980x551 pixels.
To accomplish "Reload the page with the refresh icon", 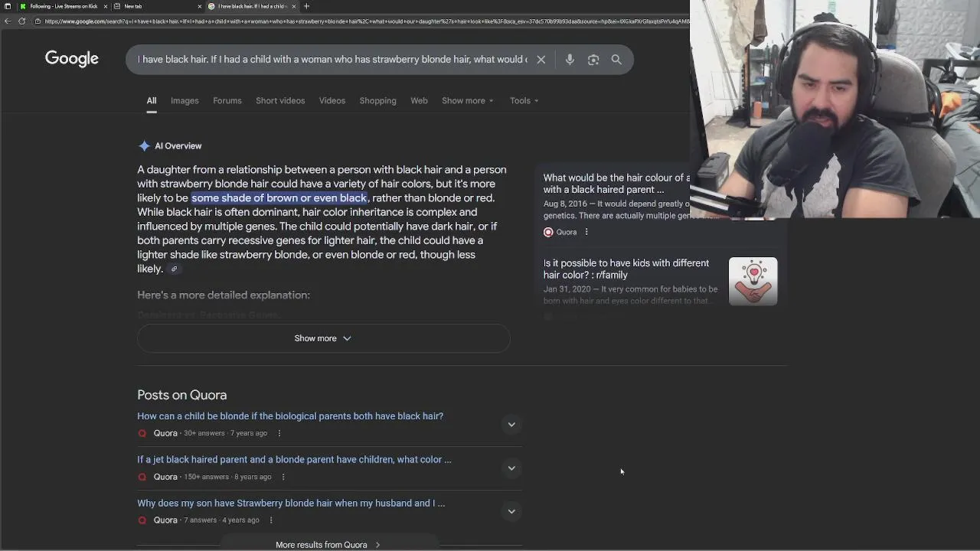I will tap(22, 21).
